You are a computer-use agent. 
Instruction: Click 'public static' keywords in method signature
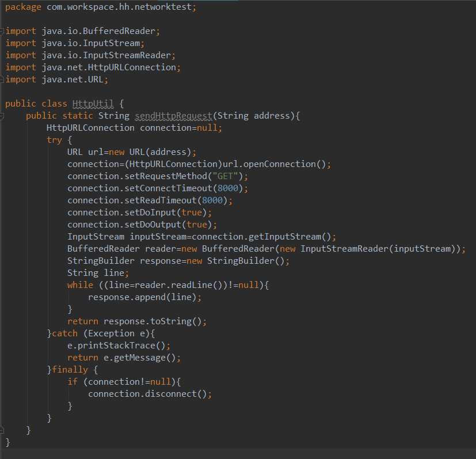[59, 116]
